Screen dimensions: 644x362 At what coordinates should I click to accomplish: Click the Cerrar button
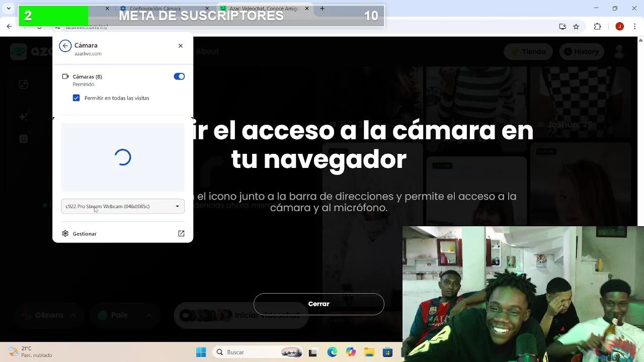tap(319, 304)
